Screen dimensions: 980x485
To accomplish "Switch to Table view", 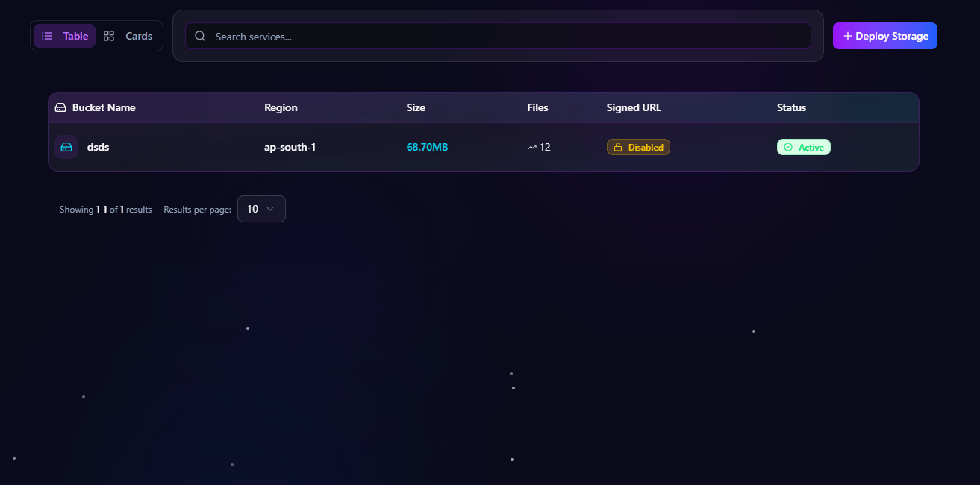I will tap(64, 36).
